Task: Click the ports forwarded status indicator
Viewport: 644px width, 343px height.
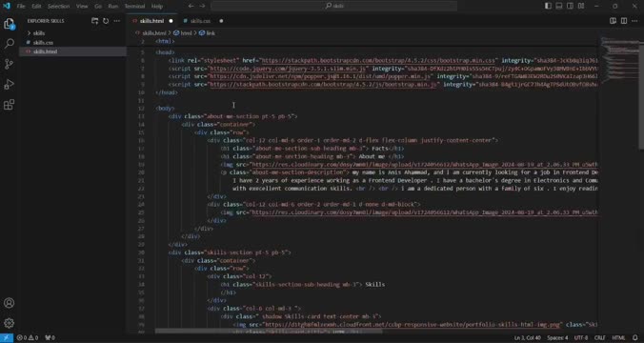Action: [50, 338]
